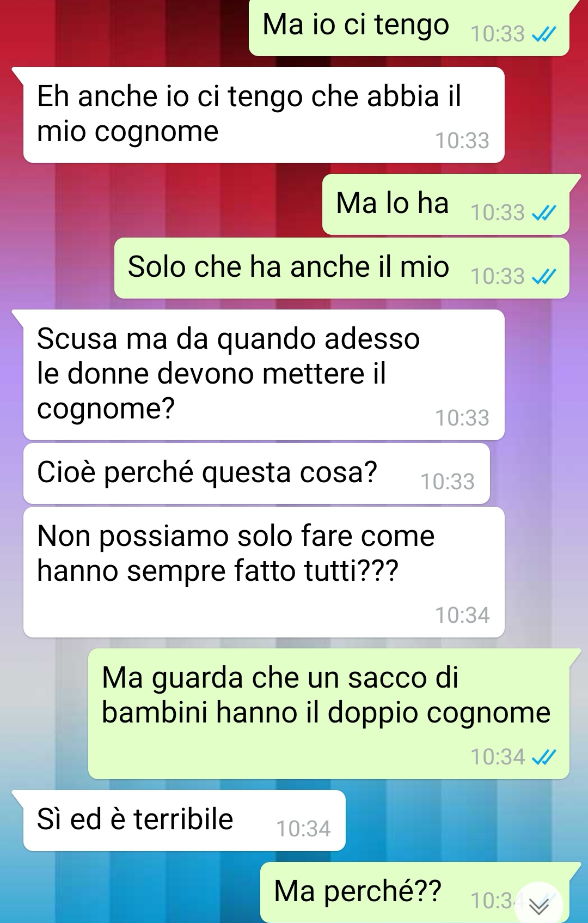Tap 'Solo che ha anche il mio' bubble
588x923 pixels.
pyautogui.click(x=341, y=268)
